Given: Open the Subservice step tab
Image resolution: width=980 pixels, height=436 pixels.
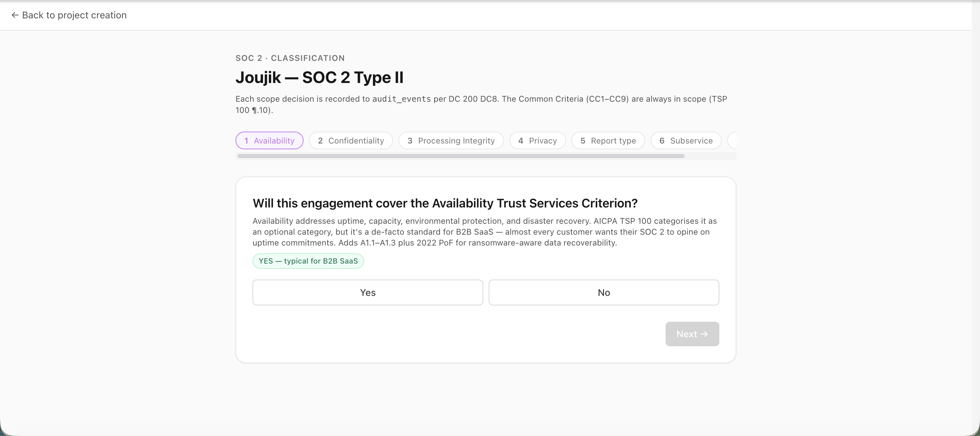Looking at the screenshot, I should 686,141.
